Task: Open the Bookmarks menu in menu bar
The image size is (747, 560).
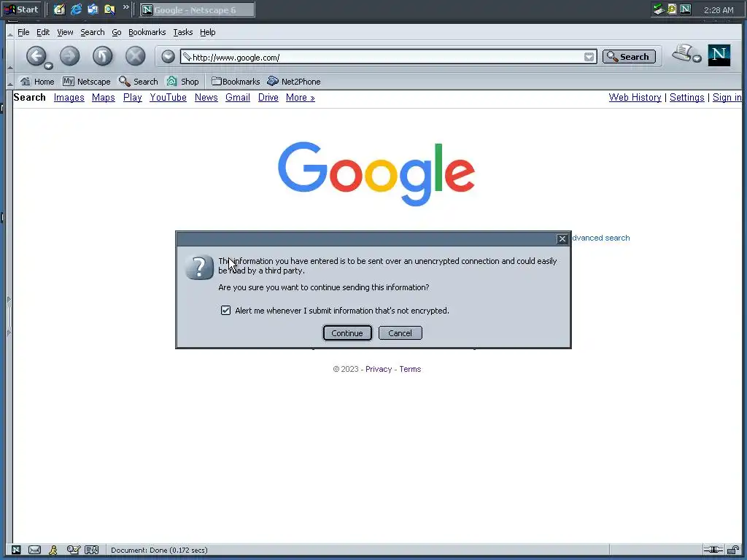Action: point(147,32)
